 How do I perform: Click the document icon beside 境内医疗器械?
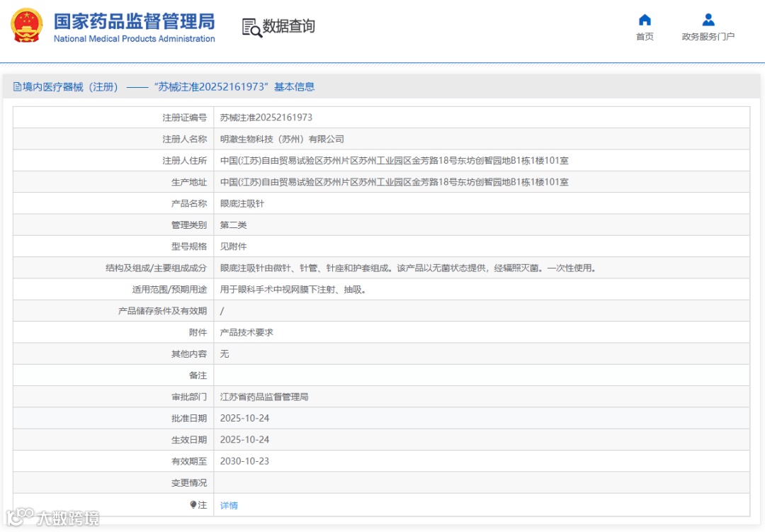[x=17, y=87]
